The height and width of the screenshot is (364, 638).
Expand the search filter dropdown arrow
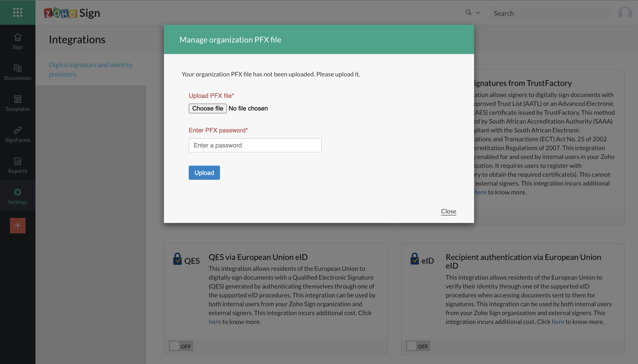(x=478, y=12)
